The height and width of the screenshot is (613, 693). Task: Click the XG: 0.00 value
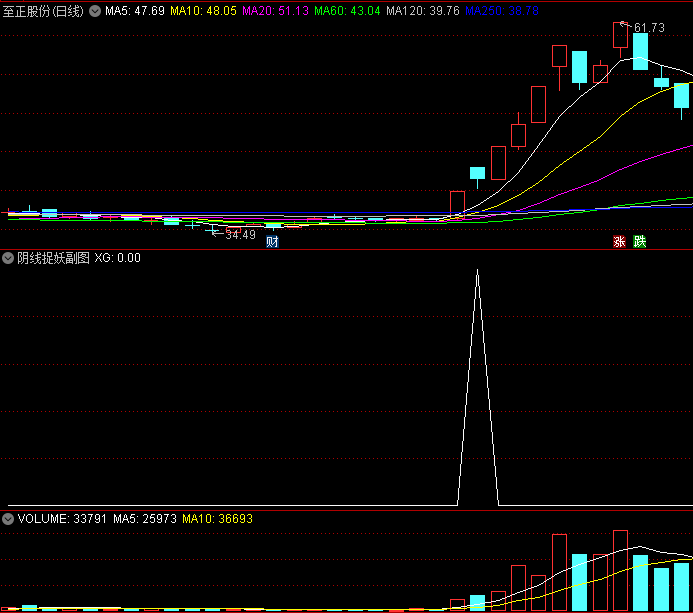coord(118,258)
